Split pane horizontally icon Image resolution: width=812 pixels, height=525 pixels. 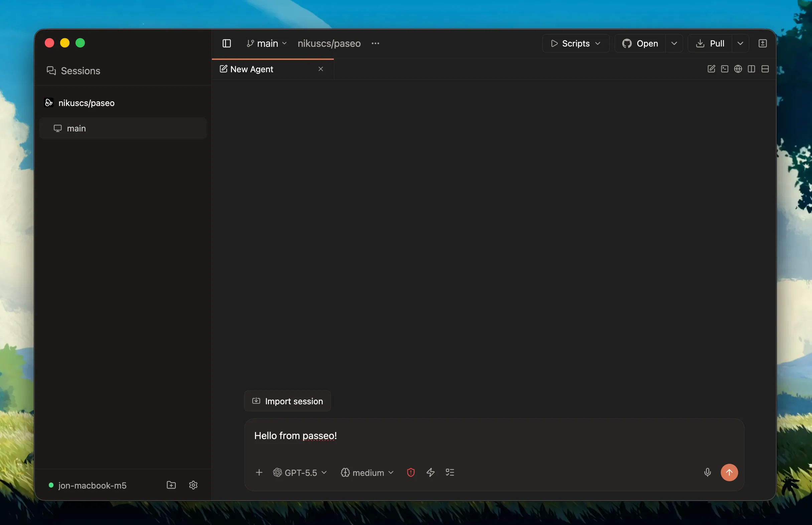click(x=765, y=69)
